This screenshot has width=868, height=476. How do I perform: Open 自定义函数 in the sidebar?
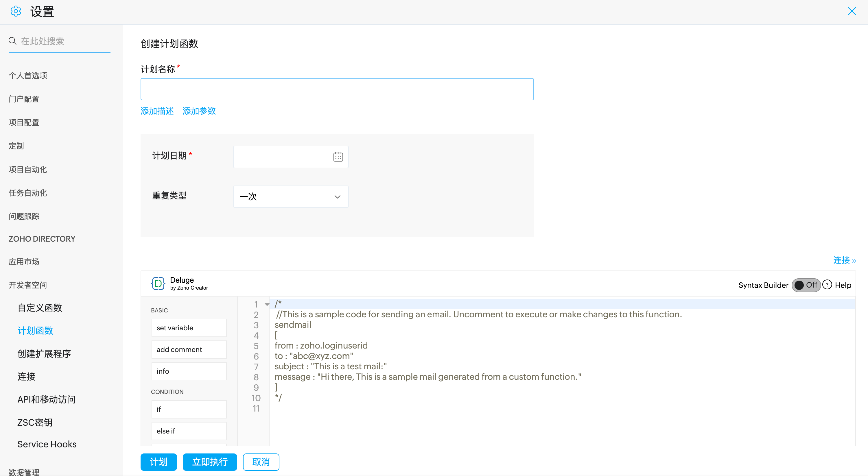[x=40, y=308]
